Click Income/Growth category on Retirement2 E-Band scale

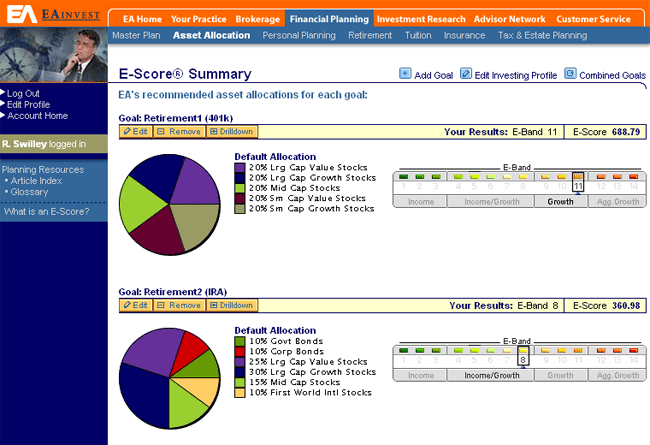click(x=492, y=375)
